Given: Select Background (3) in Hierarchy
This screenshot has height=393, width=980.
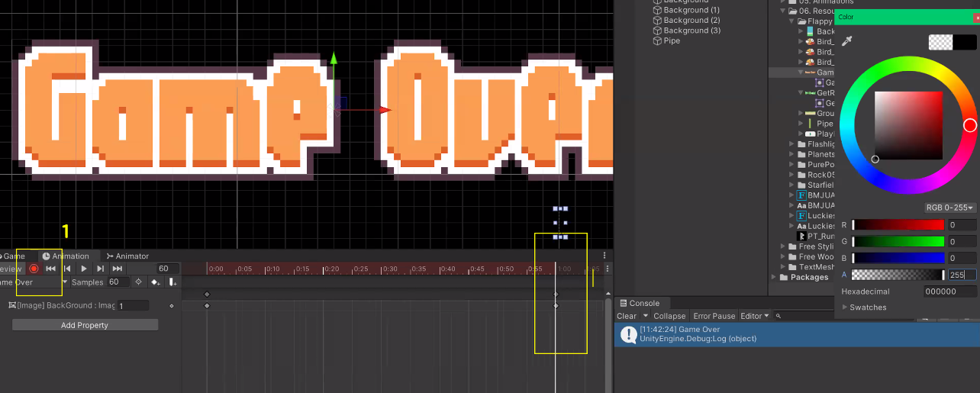Looking at the screenshot, I should tap(686, 31).
